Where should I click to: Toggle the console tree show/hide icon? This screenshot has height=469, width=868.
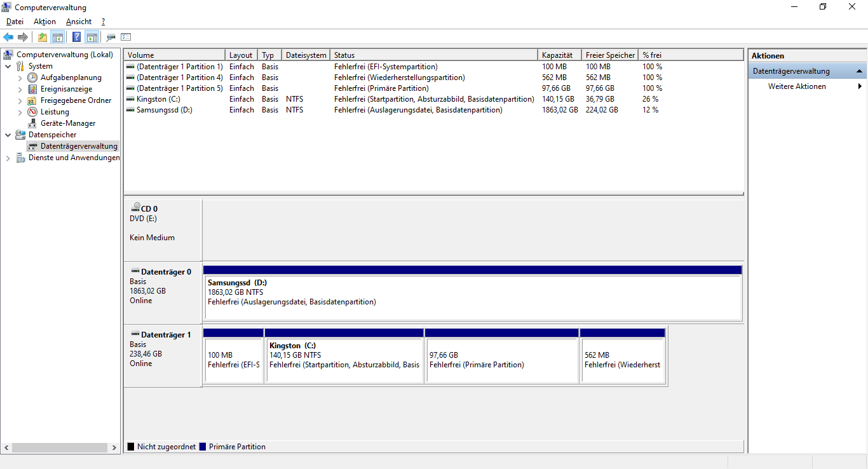[x=57, y=37]
